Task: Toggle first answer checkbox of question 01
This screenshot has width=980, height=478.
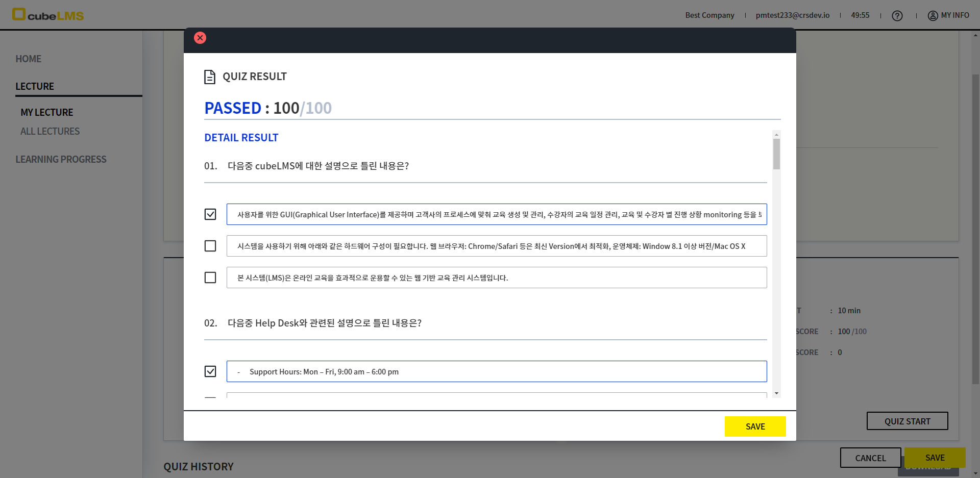Action: tap(210, 214)
